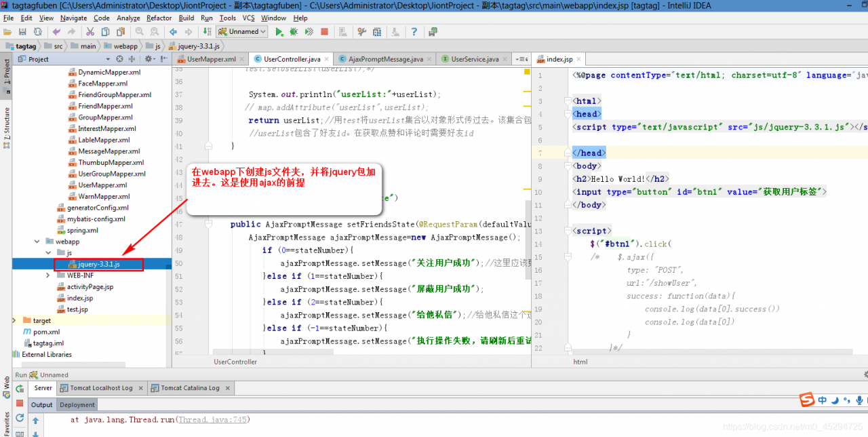
Task: Expand the target folder
Action: tap(15, 320)
